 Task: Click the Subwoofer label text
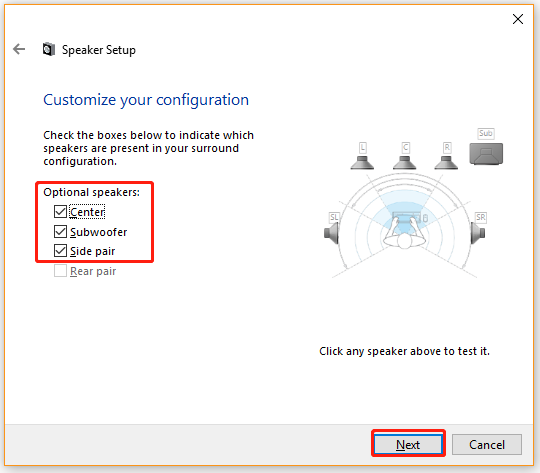point(98,232)
